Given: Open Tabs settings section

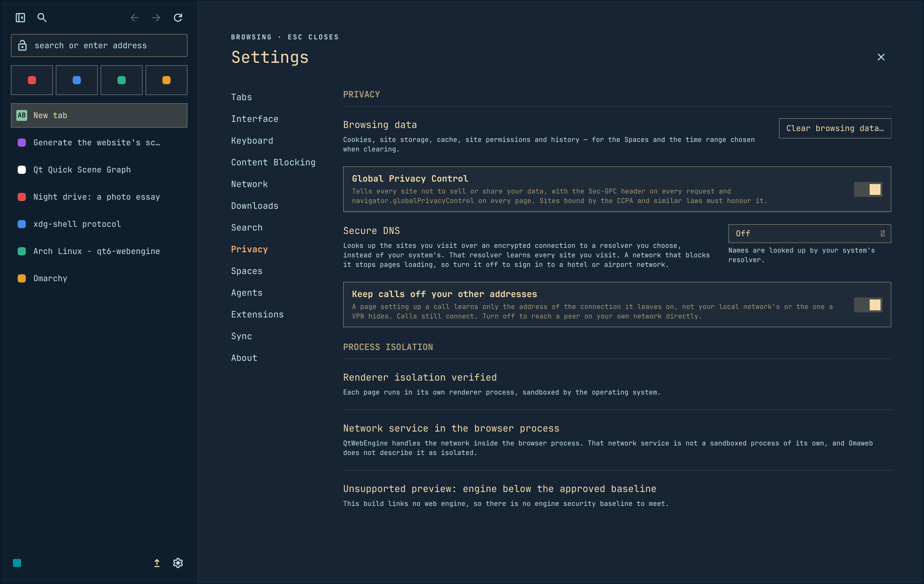Looking at the screenshot, I should click(x=241, y=97).
